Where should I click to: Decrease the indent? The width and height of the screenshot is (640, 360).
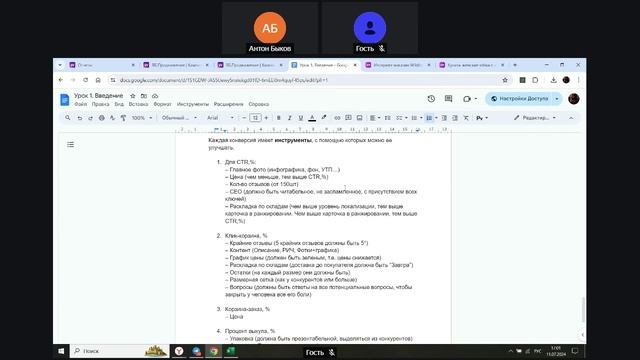(x=444, y=118)
